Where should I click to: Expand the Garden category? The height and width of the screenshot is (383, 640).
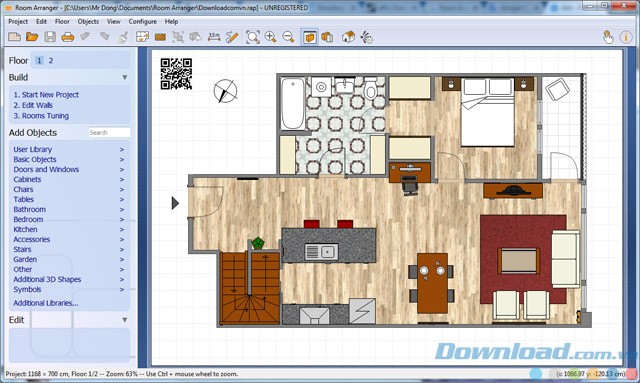point(69,259)
